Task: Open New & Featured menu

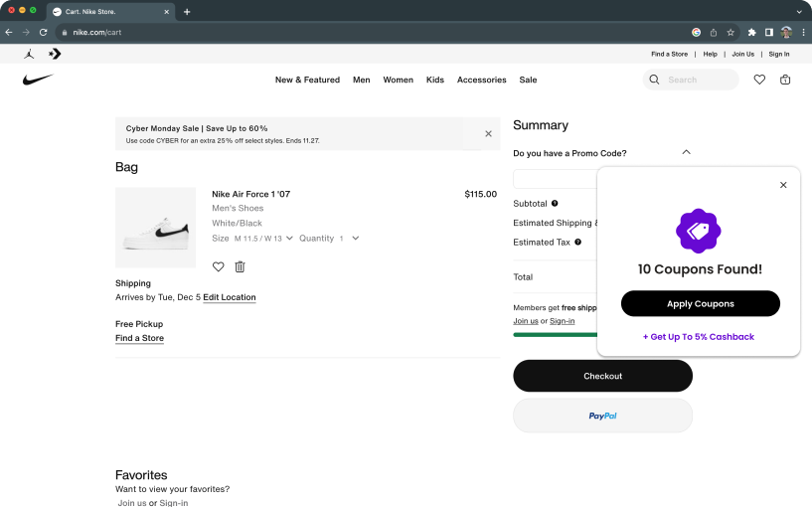Action: pyautogui.click(x=307, y=80)
